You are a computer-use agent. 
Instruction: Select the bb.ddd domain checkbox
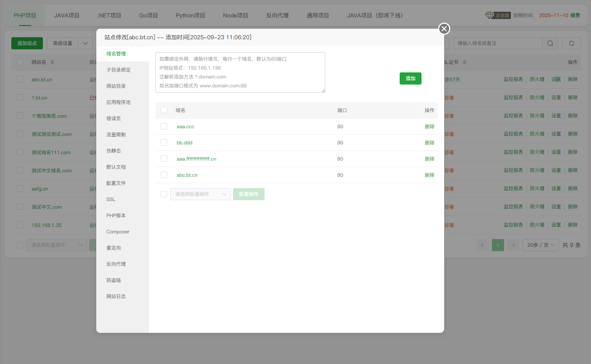click(x=164, y=143)
